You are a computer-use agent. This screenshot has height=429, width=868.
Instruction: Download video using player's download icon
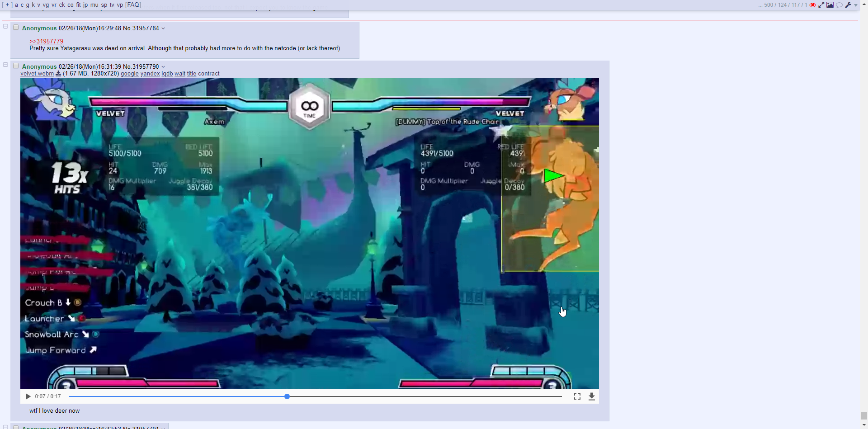click(x=591, y=396)
